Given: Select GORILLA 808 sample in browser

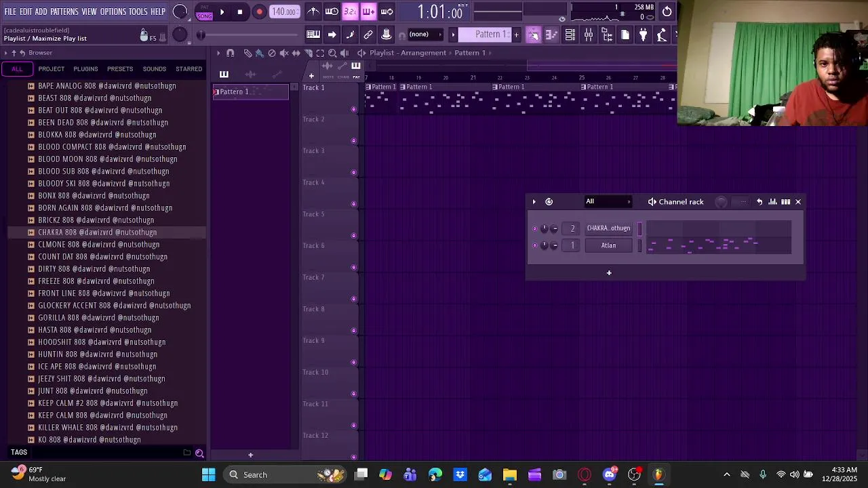Looking at the screenshot, I should 98,317.
